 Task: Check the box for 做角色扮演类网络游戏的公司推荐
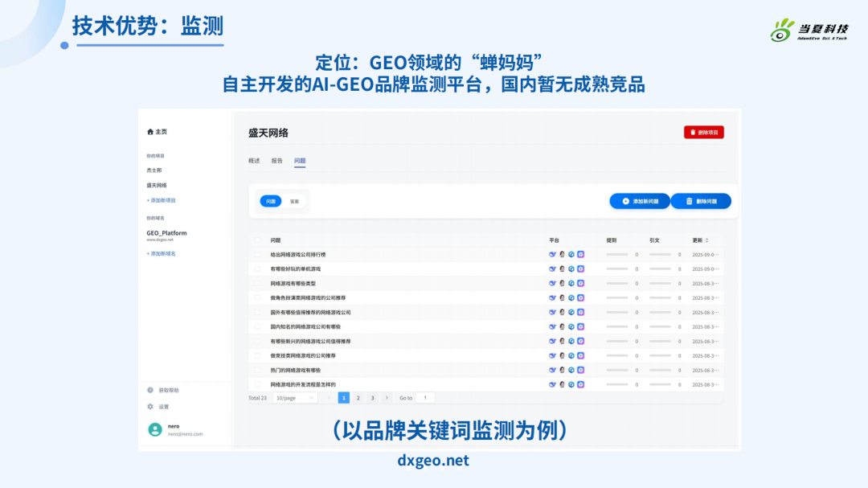click(x=257, y=298)
